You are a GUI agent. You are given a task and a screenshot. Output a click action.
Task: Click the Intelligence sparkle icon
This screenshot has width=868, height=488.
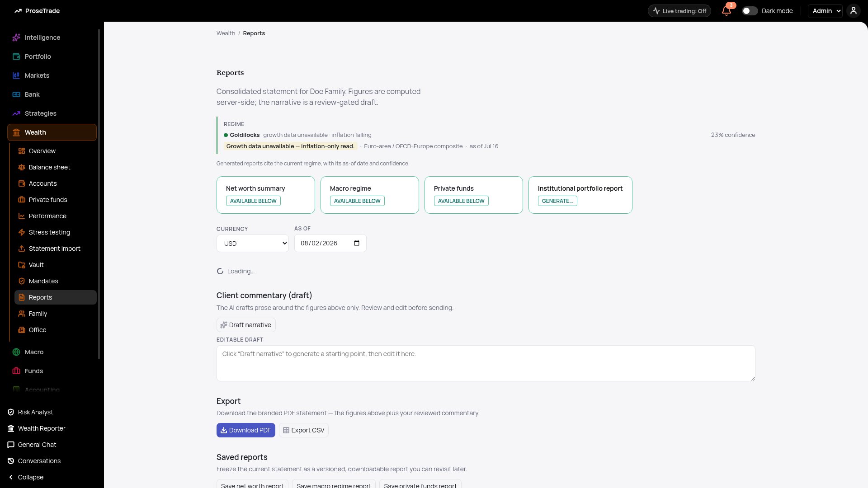point(16,38)
